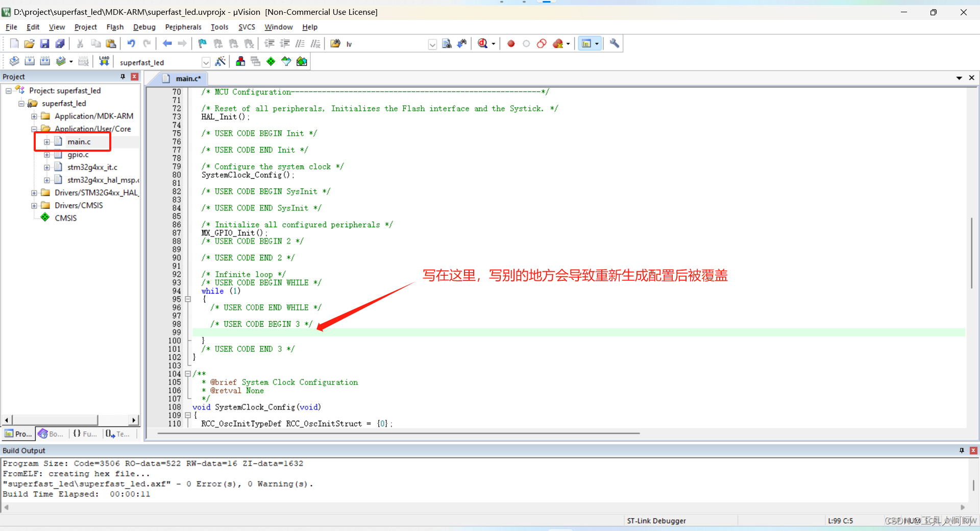Screen dimensions: 980x531
Task: Select the CMSIS component item
Action: pyautogui.click(x=66, y=218)
